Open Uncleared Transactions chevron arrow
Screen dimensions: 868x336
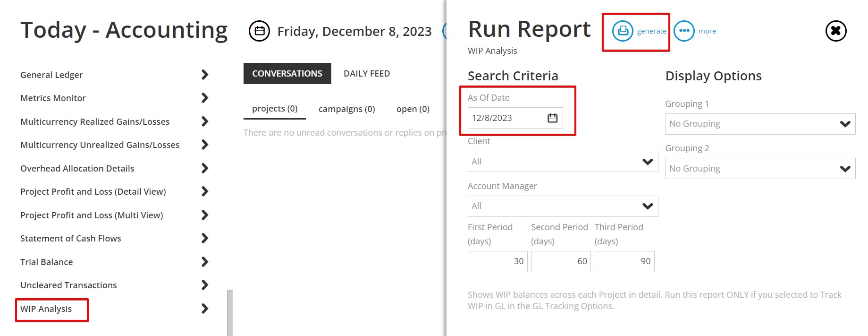point(205,285)
